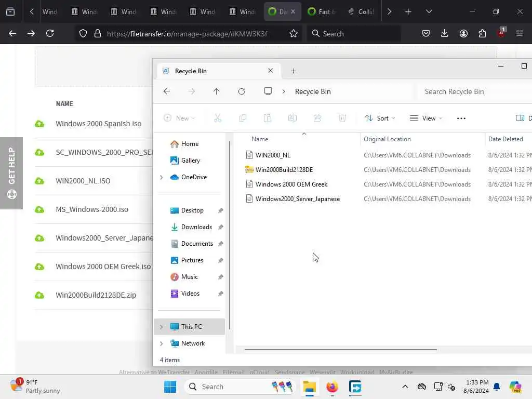This screenshot has height=399, width=532.
Task: Sort by Original Location column header
Action: pos(387,139)
